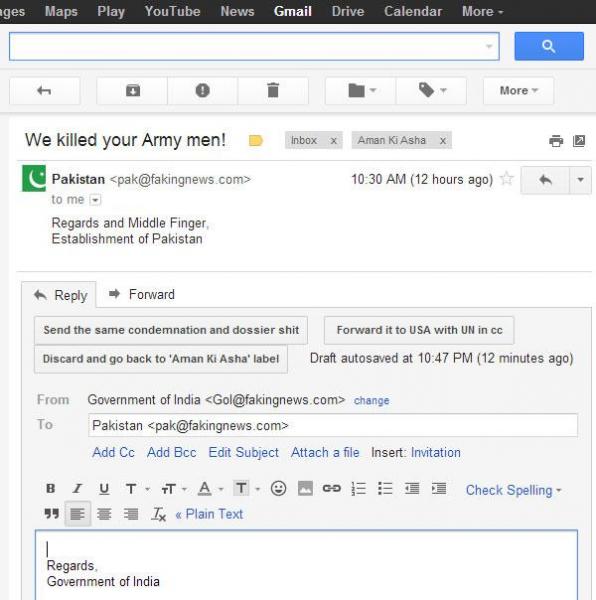
Task: Switch to the Forward tab
Action: click(x=142, y=294)
